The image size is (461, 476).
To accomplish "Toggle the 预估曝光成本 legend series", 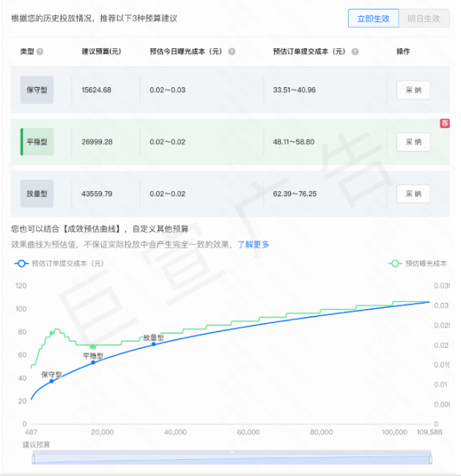I will tap(418, 264).
